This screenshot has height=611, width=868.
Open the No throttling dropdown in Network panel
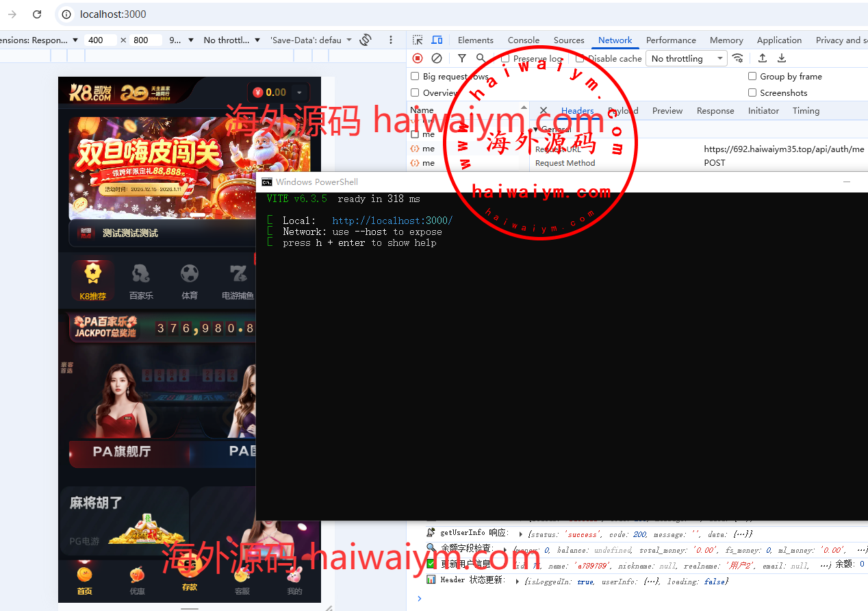[x=687, y=59]
